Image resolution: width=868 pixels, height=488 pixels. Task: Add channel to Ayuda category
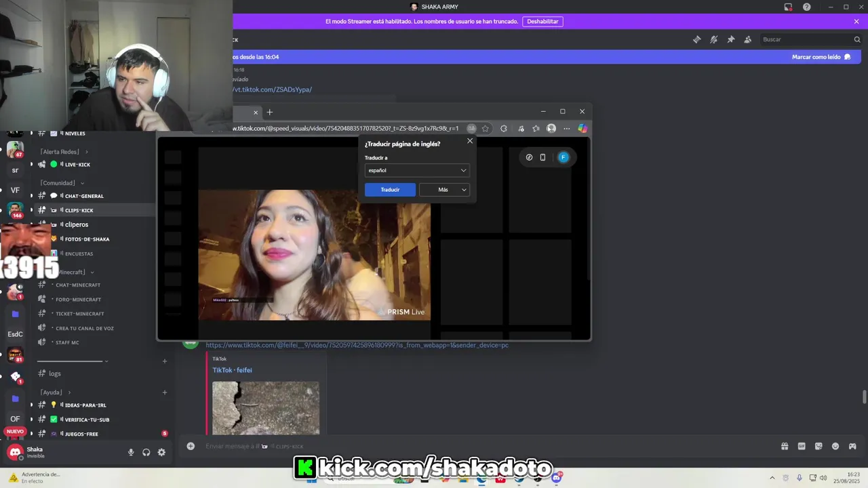pos(164,392)
